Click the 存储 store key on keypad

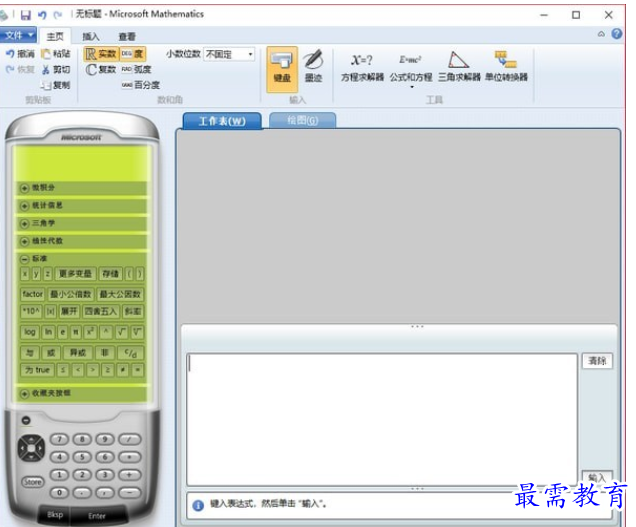(x=110, y=274)
